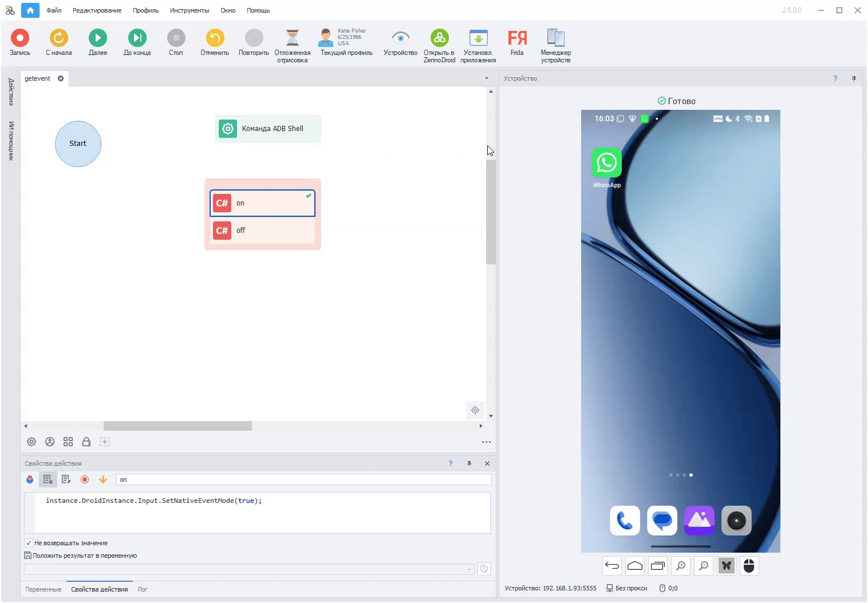The image size is (868, 603).
Task: Click the action name field containing on
Action: pos(303,479)
